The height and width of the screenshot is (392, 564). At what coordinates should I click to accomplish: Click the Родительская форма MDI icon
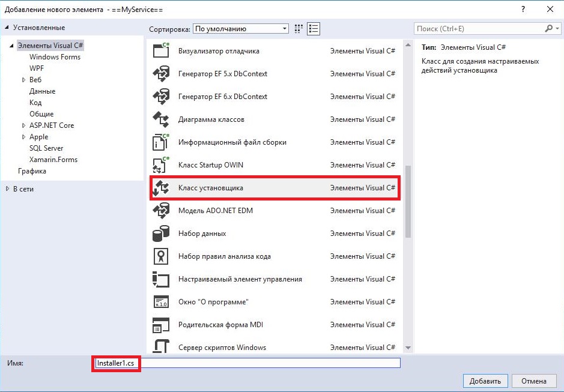tap(161, 325)
